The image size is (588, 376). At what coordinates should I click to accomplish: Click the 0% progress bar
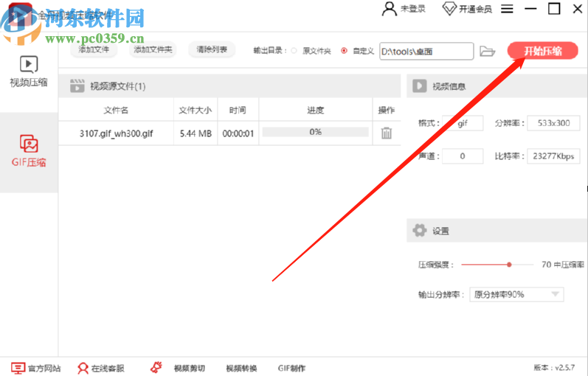[x=315, y=132]
